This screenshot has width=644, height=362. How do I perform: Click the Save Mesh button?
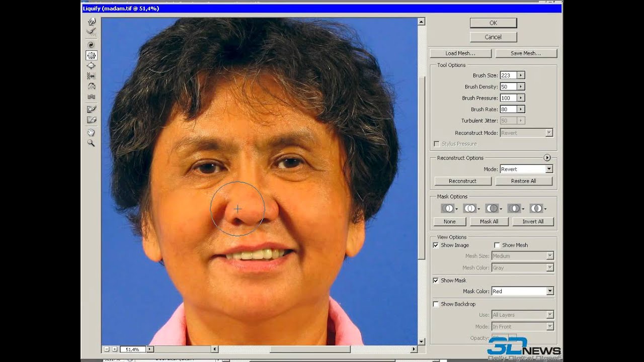click(526, 53)
